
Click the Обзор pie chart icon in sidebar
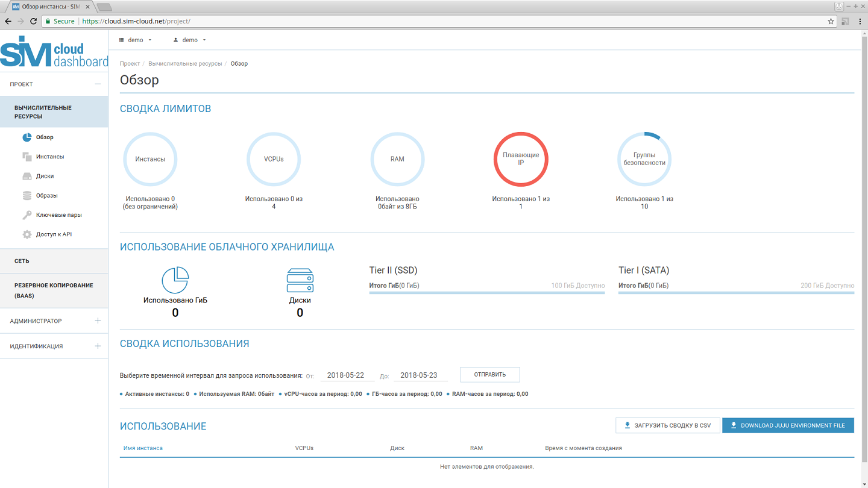27,137
